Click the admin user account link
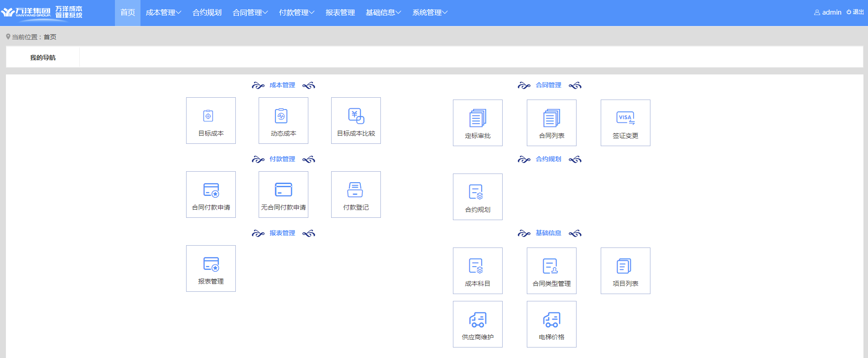 click(828, 12)
